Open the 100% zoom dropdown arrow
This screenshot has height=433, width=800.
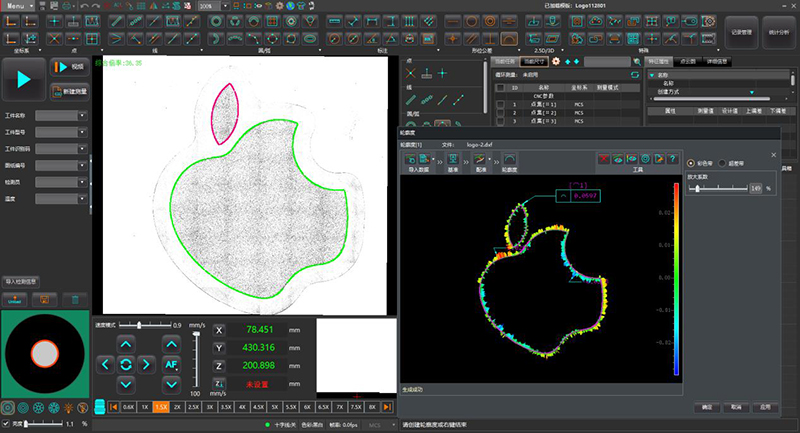pos(226,6)
